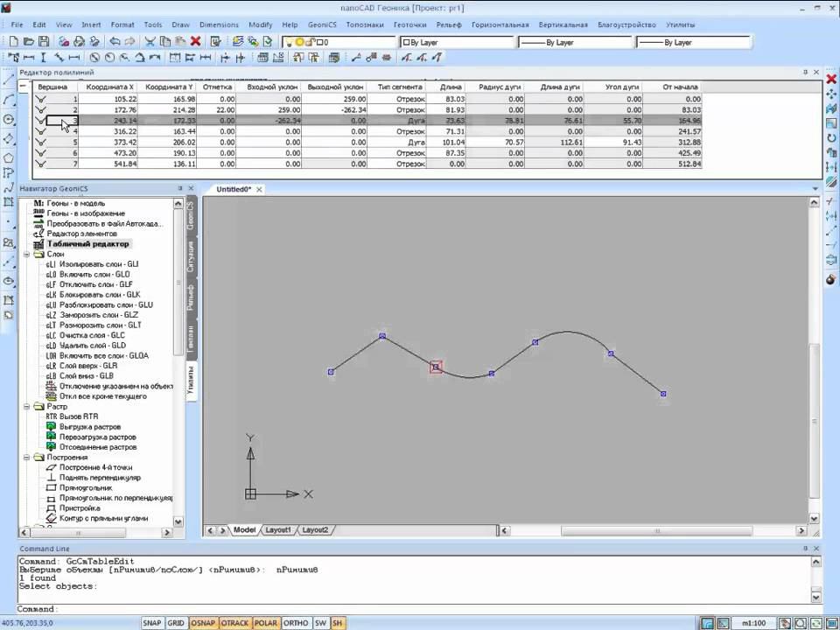Screen dimensions: 840x630
Task: Select the Line draw tool
Action: click(x=9, y=80)
